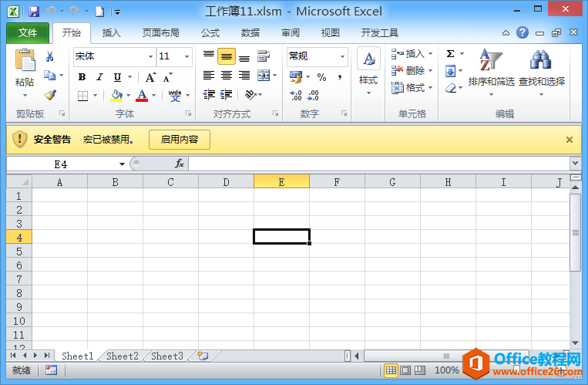Decrease indent icon
This screenshot has width=588, height=385.
click(209, 95)
